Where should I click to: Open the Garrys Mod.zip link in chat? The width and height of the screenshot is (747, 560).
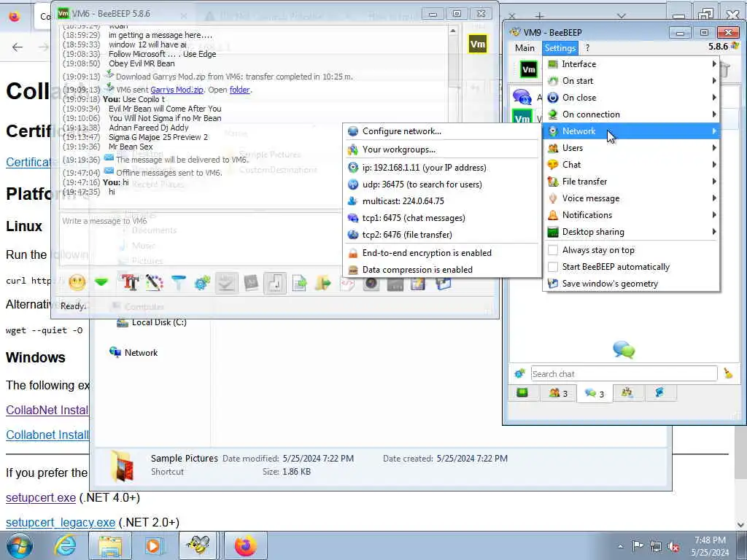(177, 90)
